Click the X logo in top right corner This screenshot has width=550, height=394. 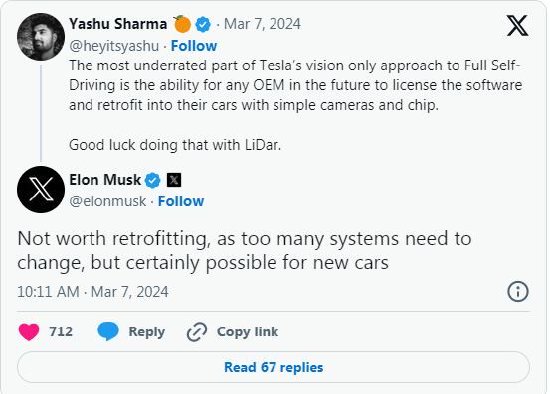click(x=517, y=25)
